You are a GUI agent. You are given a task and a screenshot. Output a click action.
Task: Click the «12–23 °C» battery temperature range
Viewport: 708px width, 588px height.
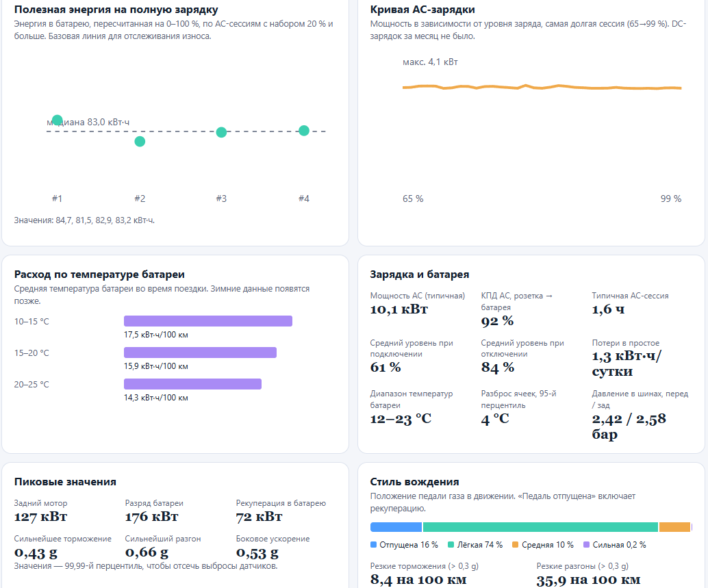(401, 419)
